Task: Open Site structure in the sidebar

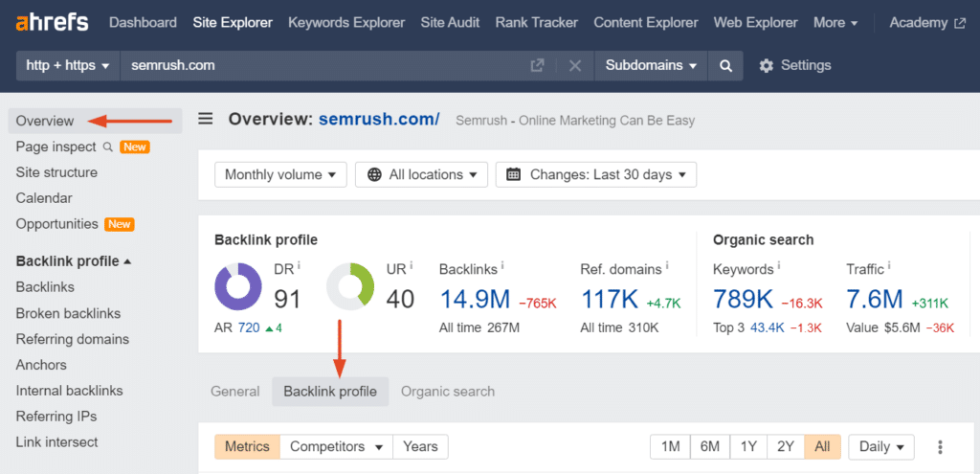Action: tap(56, 172)
